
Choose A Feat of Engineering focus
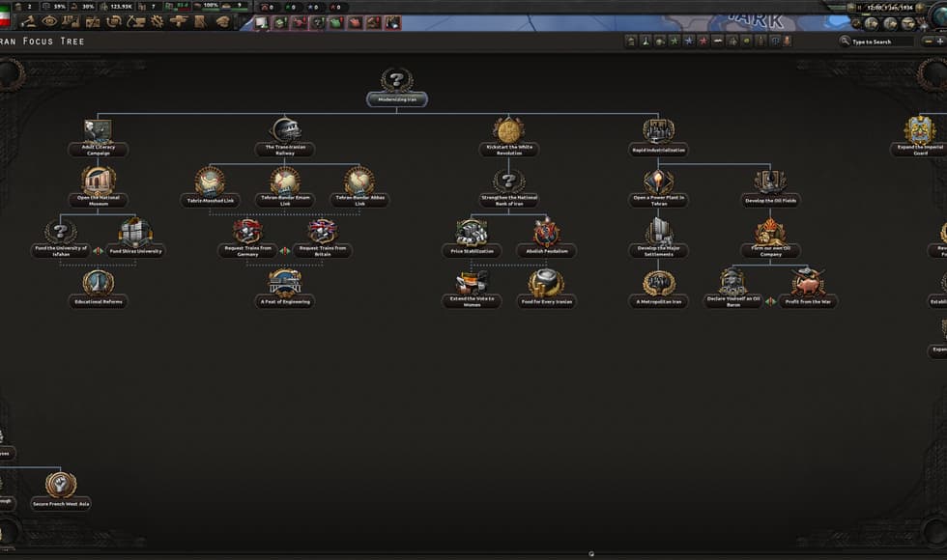(x=285, y=289)
